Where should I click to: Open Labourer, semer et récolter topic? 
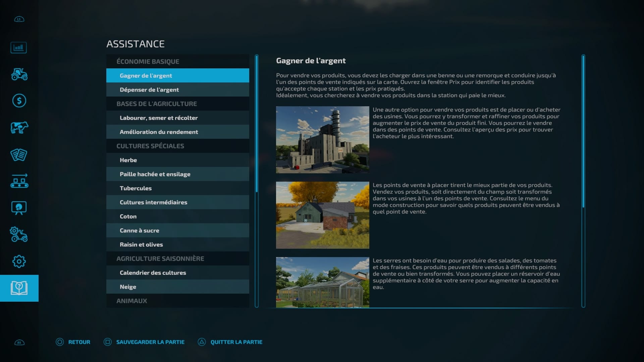coord(178,118)
